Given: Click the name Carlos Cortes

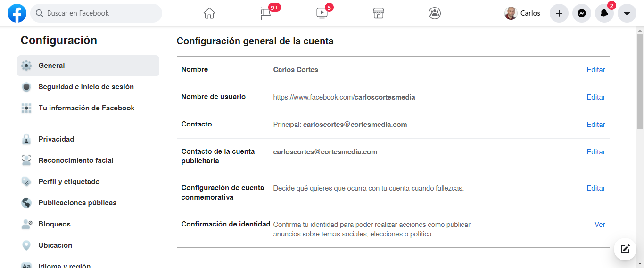Looking at the screenshot, I should click(296, 70).
